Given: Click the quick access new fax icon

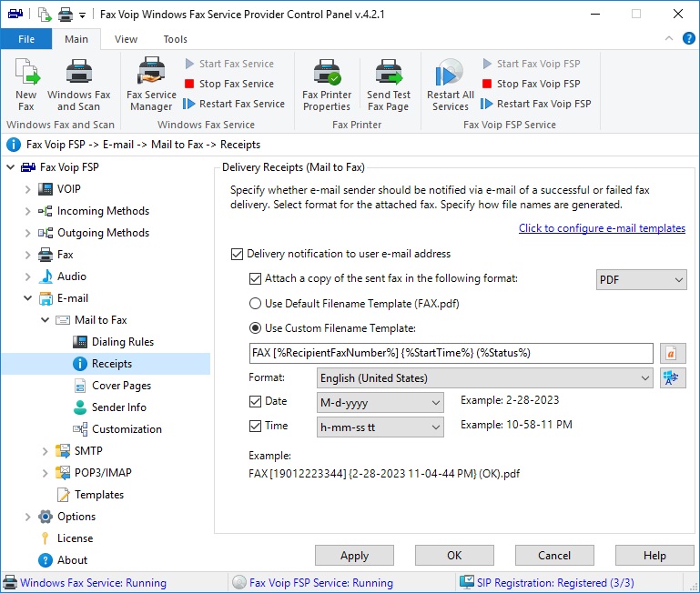Looking at the screenshot, I should click(45, 15).
